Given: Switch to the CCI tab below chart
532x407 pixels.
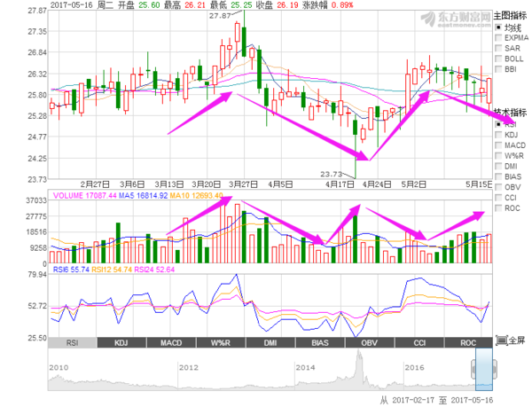Looking at the screenshot, I should pyautogui.click(x=419, y=342).
